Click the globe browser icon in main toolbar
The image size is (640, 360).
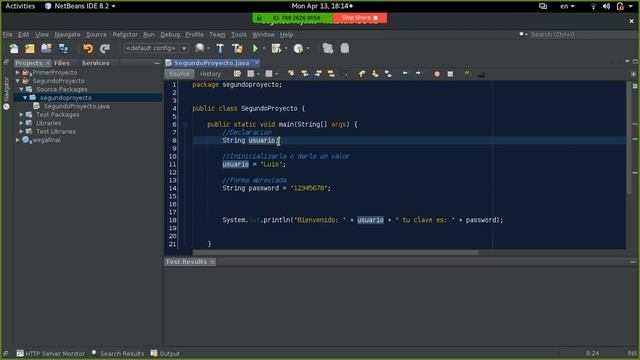(199, 48)
